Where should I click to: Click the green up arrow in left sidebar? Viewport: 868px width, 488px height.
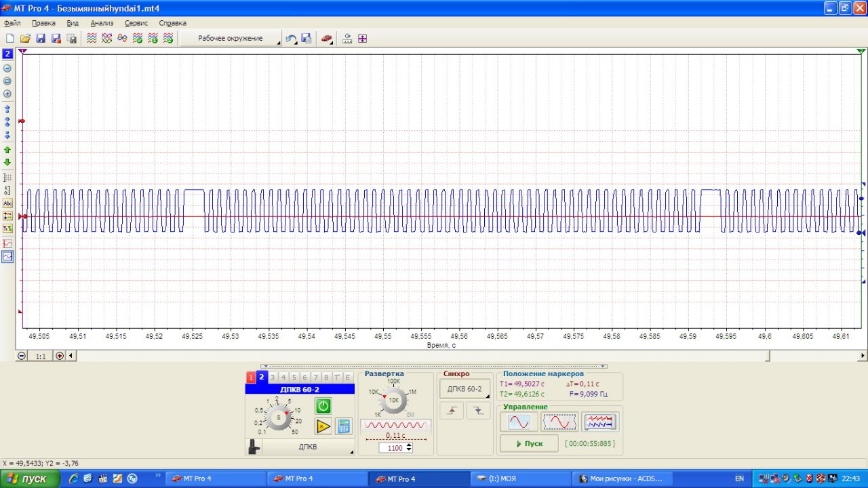tap(7, 150)
